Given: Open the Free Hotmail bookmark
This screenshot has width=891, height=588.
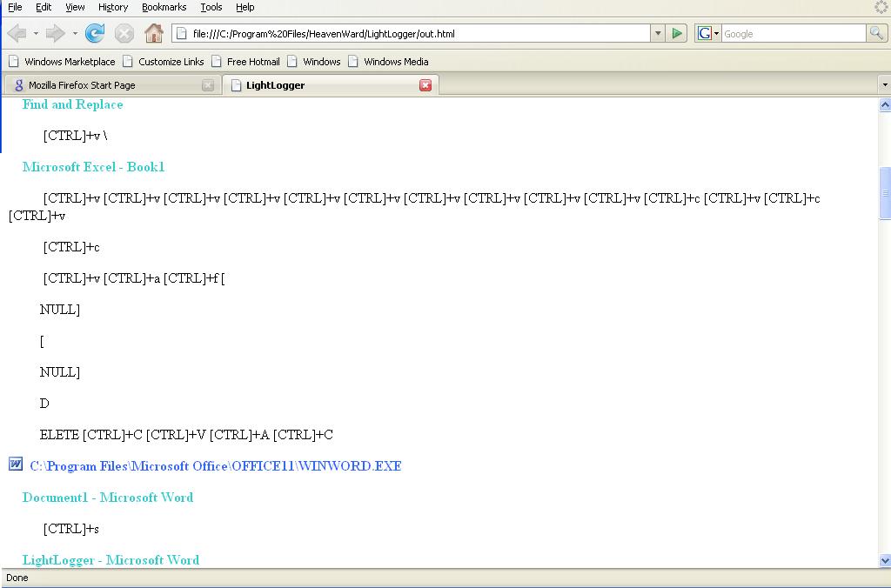Looking at the screenshot, I should tap(245, 62).
